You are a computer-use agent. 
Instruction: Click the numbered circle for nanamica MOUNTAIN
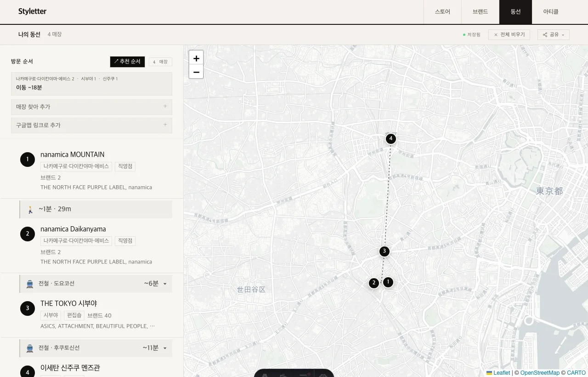pos(28,160)
